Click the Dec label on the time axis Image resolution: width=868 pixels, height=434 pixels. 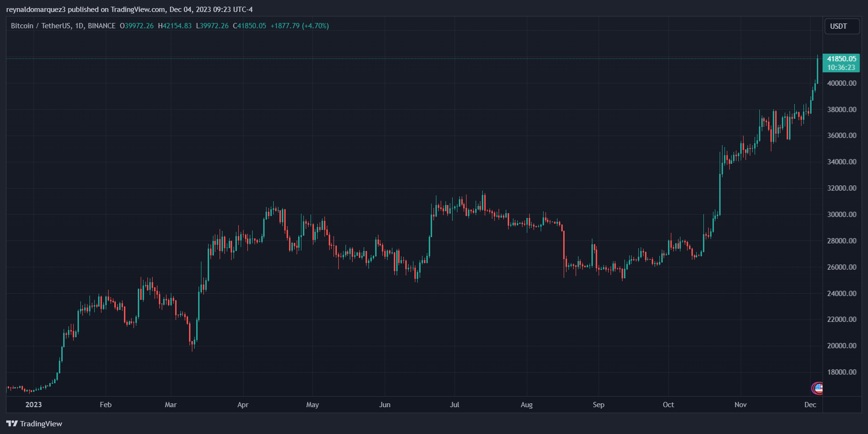(x=810, y=404)
